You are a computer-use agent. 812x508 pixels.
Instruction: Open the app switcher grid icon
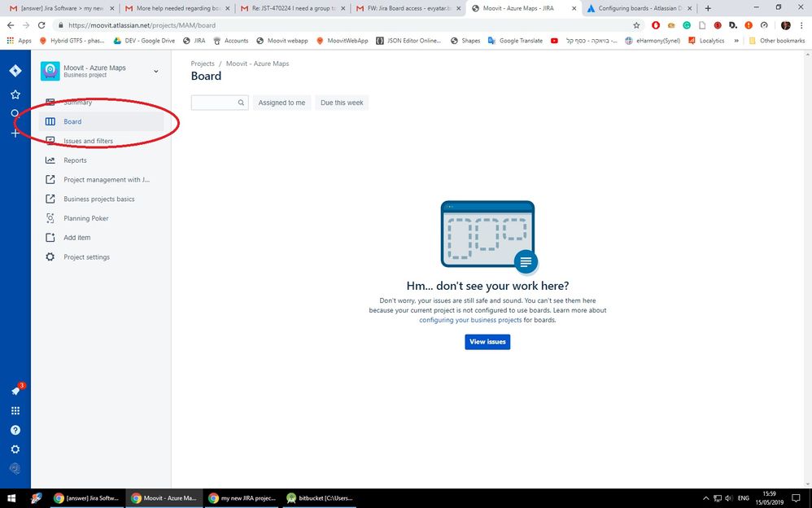[x=15, y=410]
